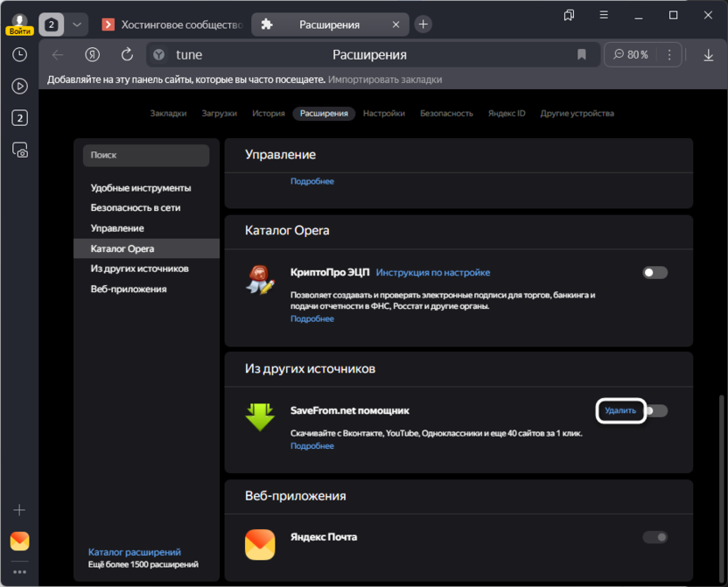This screenshot has width=728, height=587.
Task: Click Удалить for SaveFrom.net помощник
Action: pos(620,410)
